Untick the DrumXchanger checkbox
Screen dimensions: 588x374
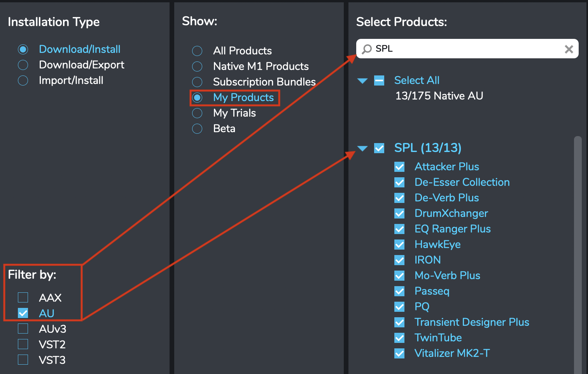399,213
